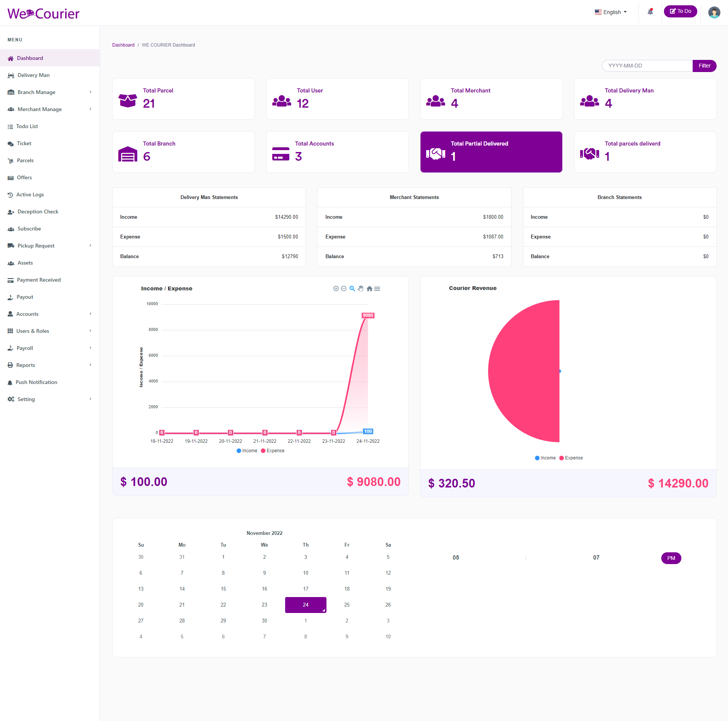The image size is (728, 721).
Task: Toggle Income legend on Courier Revenue pie chart
Action: (x=545, y=458)
